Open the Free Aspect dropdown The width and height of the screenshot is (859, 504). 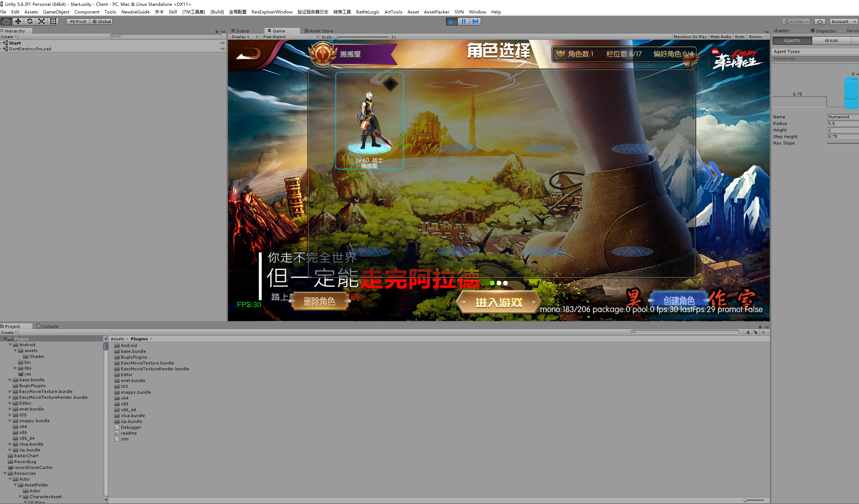(x=290, y=37)
